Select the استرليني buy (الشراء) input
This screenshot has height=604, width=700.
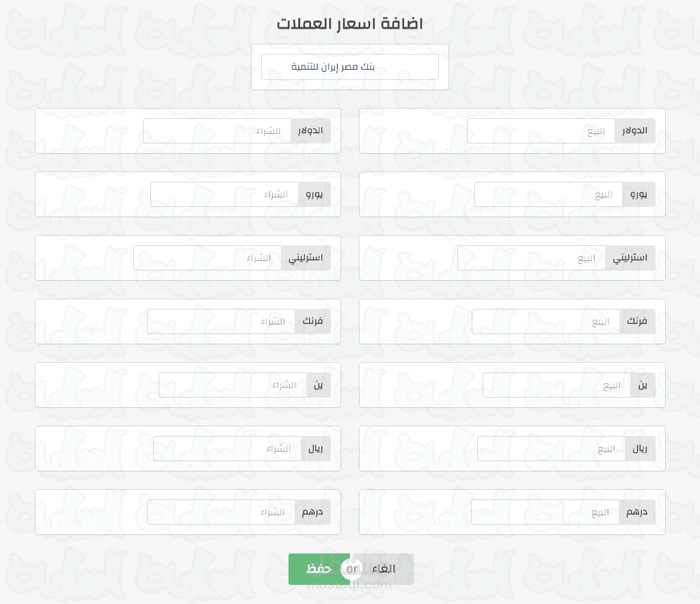207,258
